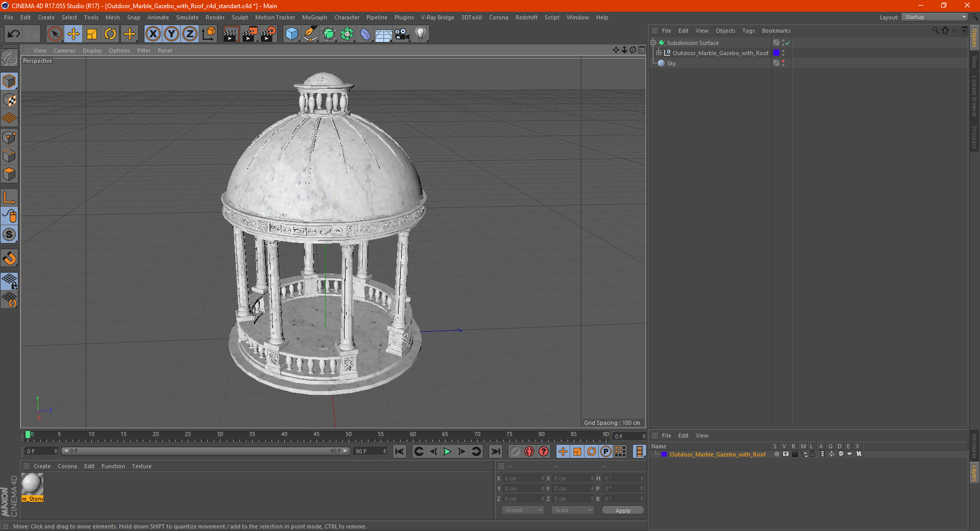Viewport: 980px width, 531px height.
Task: Go to end of animation
Action: pos(495,451)
